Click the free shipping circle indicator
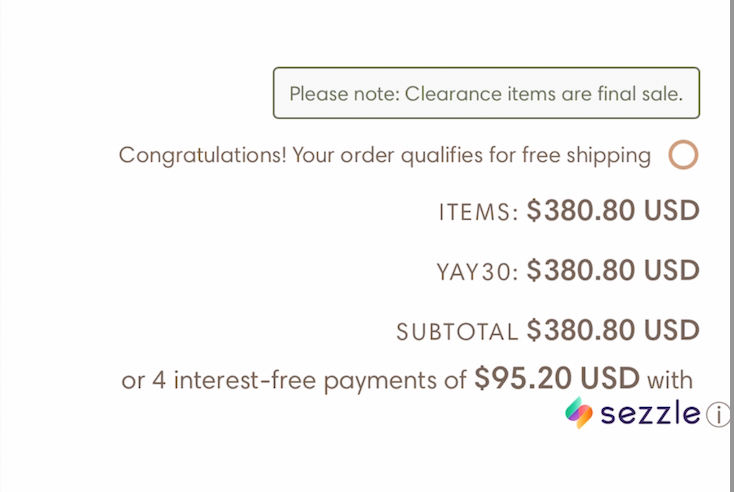 [x=683, y=155]
